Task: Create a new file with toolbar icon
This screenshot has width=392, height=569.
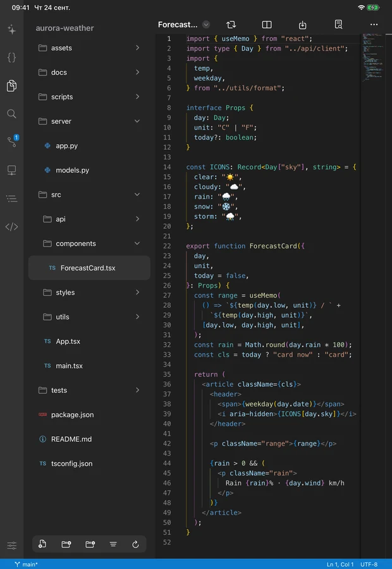Action: [42, 544]
